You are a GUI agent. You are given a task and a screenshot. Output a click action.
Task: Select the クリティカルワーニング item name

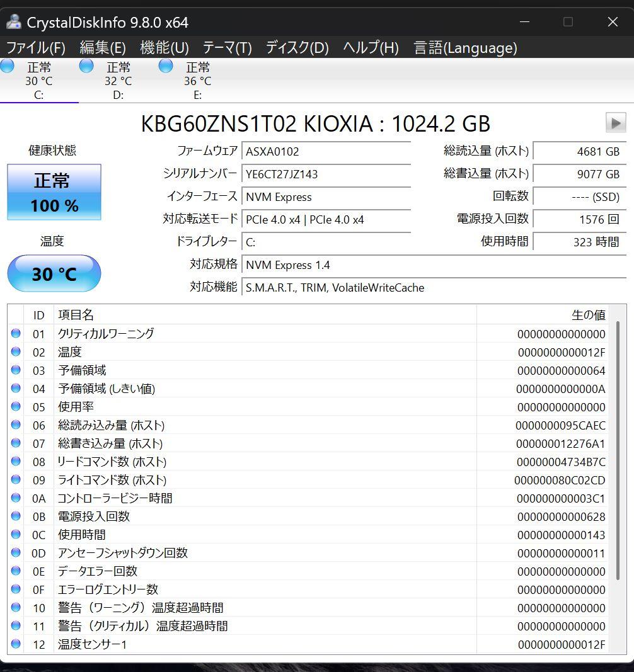[x=106, y=333]
